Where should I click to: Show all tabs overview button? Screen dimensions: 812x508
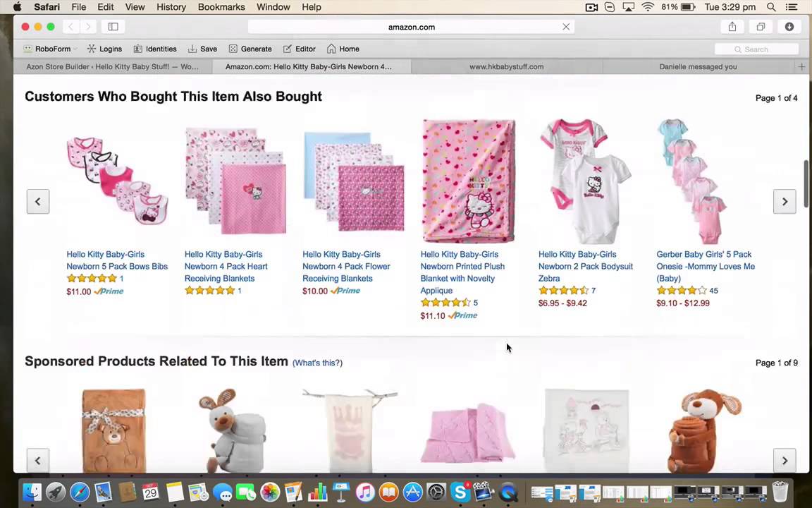pos(761,27)
